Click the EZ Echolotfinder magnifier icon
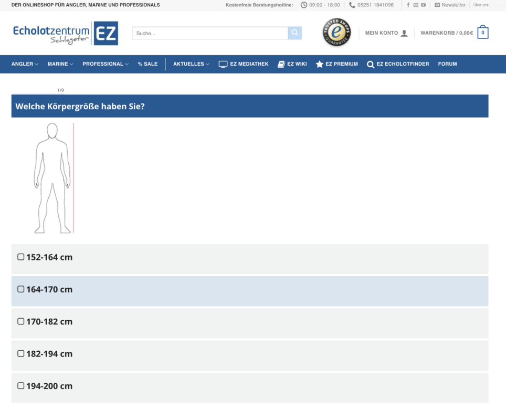506x420 pixels. click(371, 65)
